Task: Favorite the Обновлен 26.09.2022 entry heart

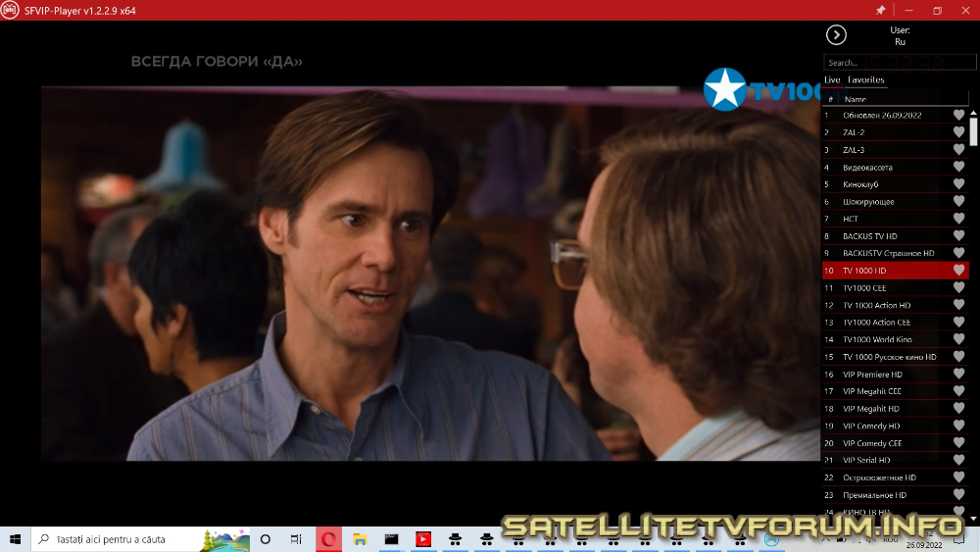Action: pyautogui.click(x=958, y=115)
